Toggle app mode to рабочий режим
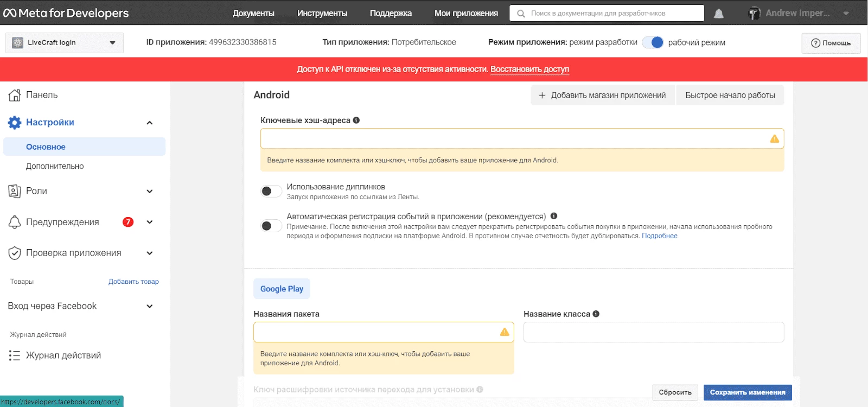 click(653, 42)
